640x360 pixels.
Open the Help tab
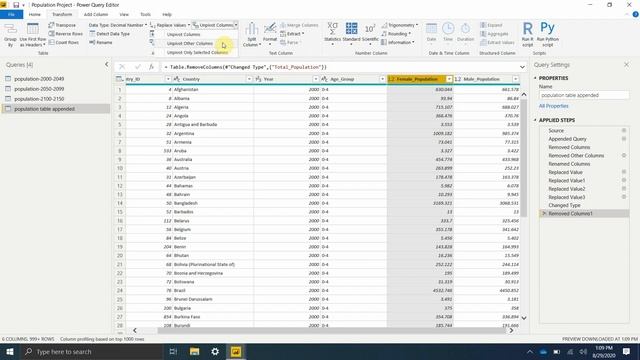tap(167, 14)
